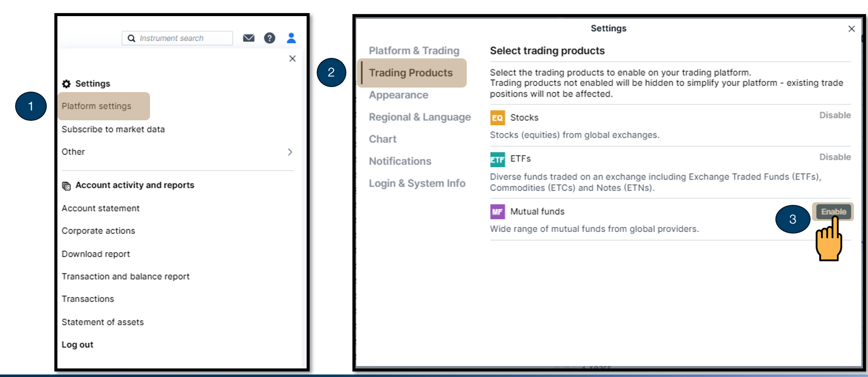Switch to the Trading Products section
Image resolution: width=868 pixels, height=377 pixels.
[411, 72]
